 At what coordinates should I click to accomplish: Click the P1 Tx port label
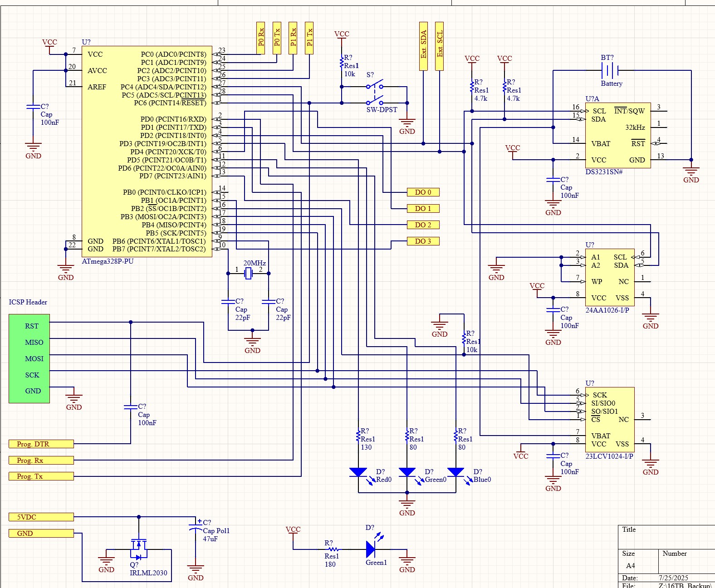[x=309, y=38]
